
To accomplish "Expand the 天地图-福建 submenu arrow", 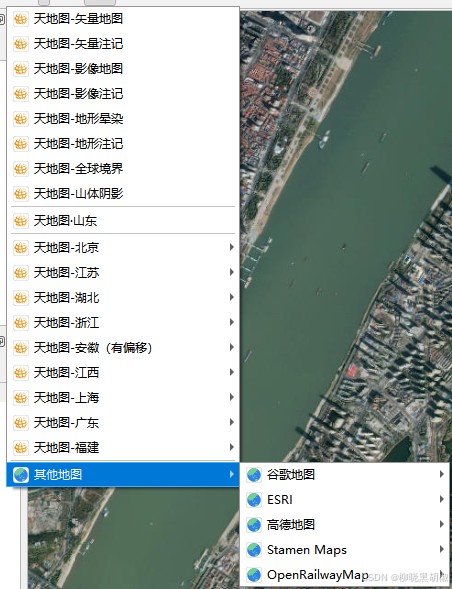I will pos(232,447).
